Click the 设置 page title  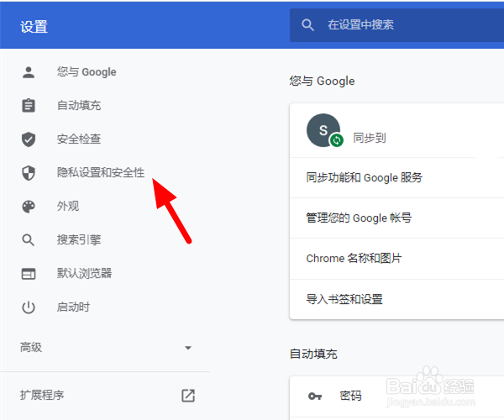pyautogui.click(x=34, y=27)
